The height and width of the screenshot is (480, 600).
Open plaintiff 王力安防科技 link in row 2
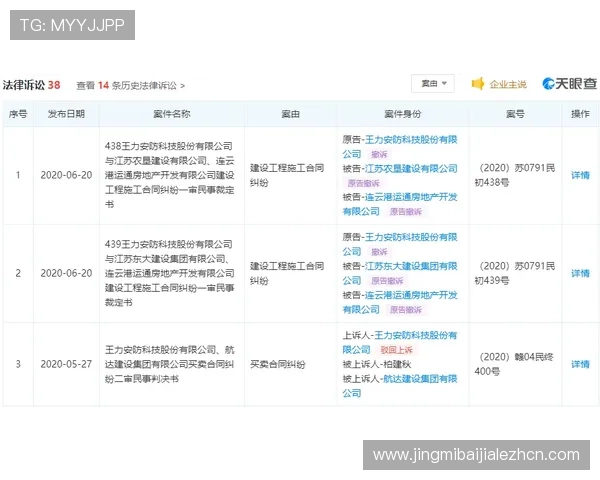coord(400,244)
